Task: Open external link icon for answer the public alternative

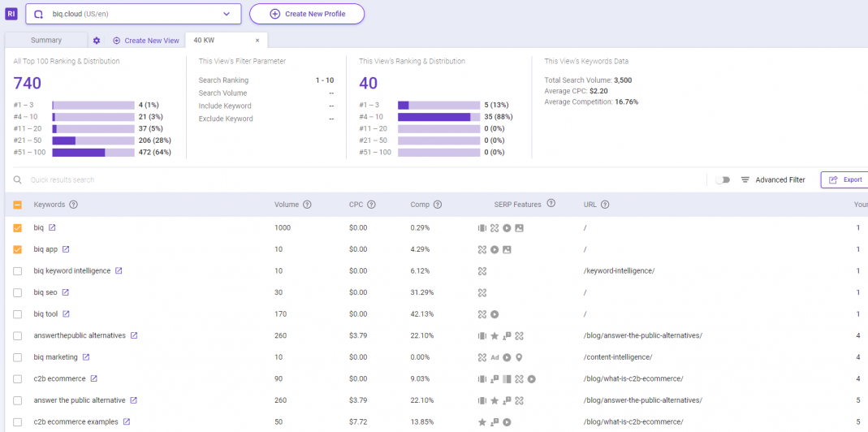Action: [133, 400]
